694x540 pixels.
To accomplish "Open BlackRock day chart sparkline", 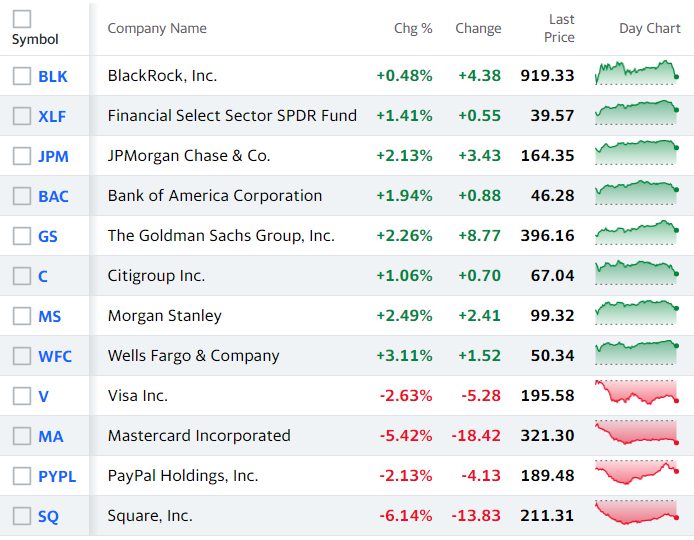I will 636,73.
